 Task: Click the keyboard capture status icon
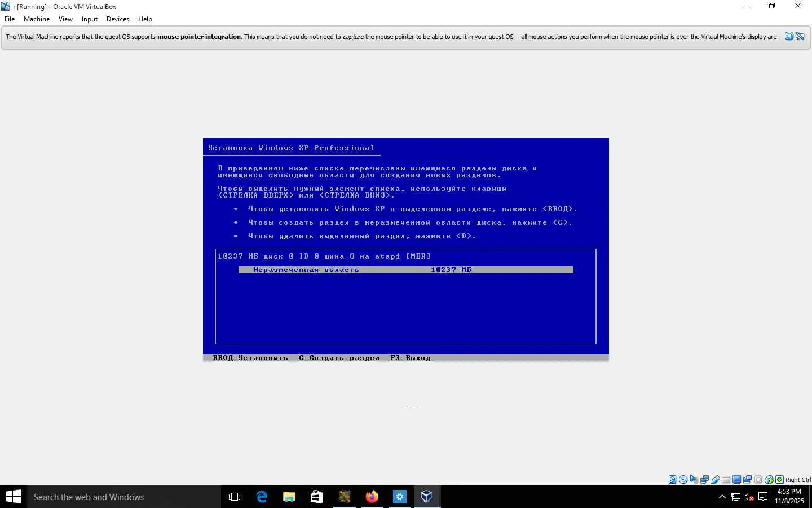tap(780, 480)
